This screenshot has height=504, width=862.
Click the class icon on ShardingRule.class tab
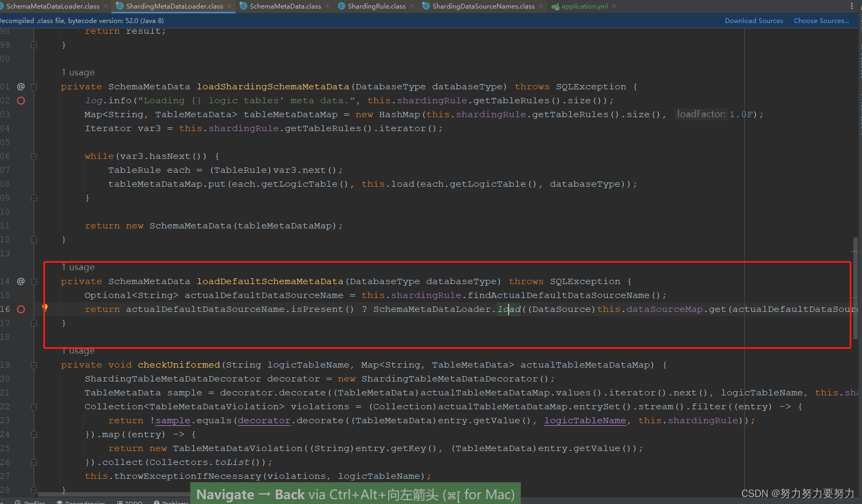(342, 6)
